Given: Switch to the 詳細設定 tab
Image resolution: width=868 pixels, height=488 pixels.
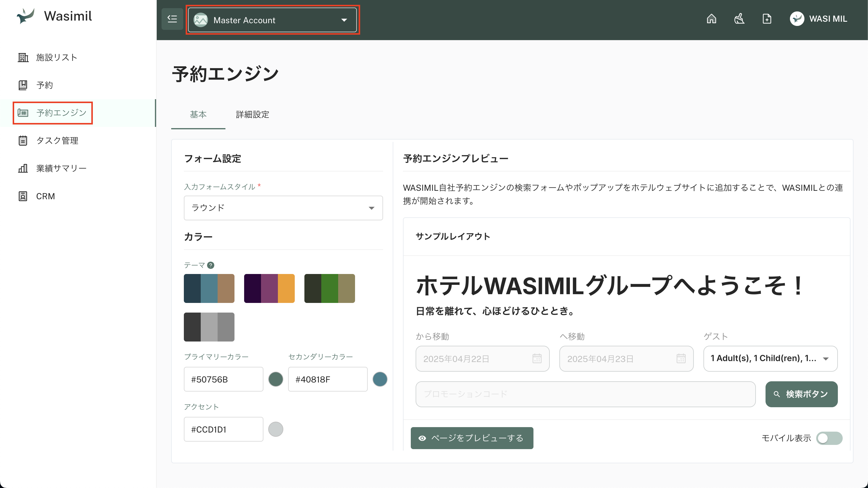Looking at the screenshot, I should [252, 115].
